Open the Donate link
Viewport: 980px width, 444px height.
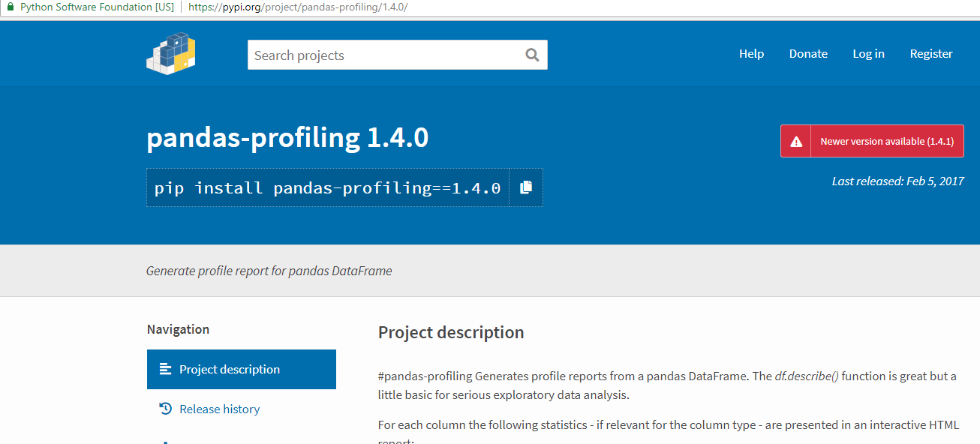pyautogui.click(x=808, y=54)
